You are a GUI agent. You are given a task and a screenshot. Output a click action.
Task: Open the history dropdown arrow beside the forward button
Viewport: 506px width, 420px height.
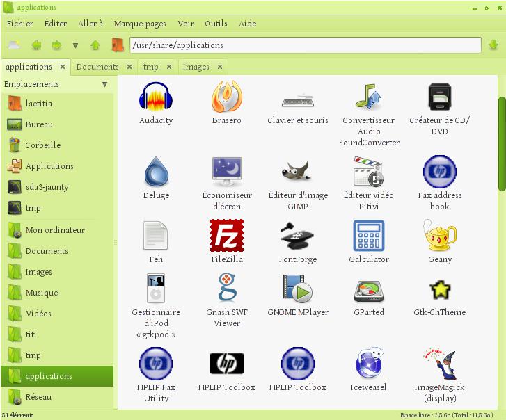tap(75, 46)
